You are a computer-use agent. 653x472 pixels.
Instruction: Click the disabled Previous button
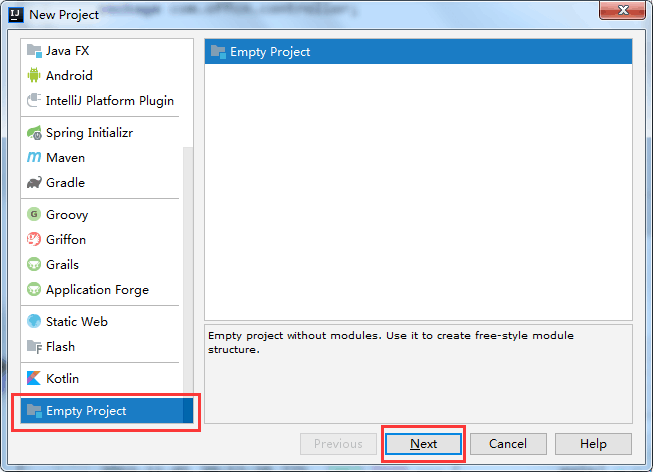338,444
